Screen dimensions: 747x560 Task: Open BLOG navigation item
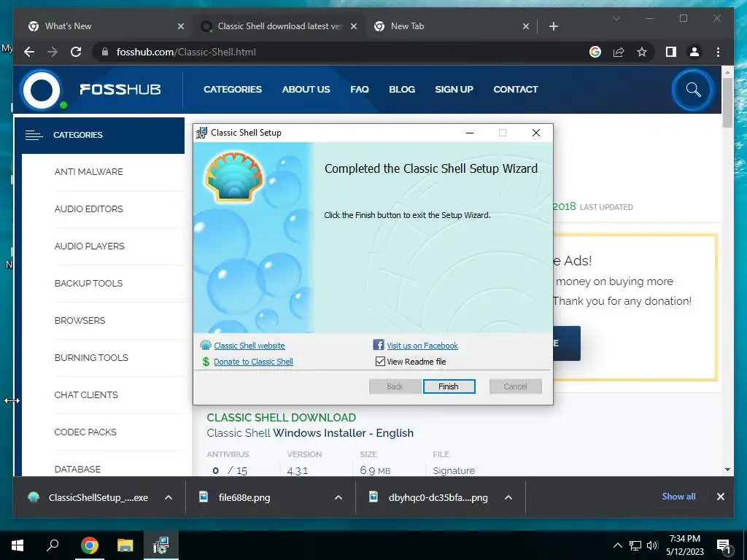click(402, 90)
